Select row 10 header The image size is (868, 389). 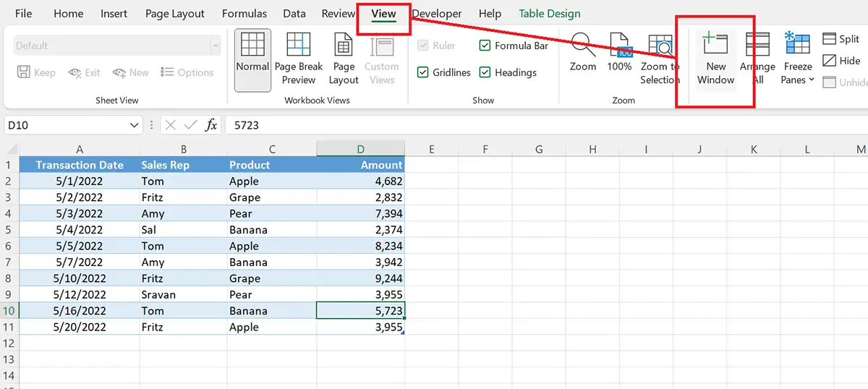pyautogui.click(x=9, y=311)
